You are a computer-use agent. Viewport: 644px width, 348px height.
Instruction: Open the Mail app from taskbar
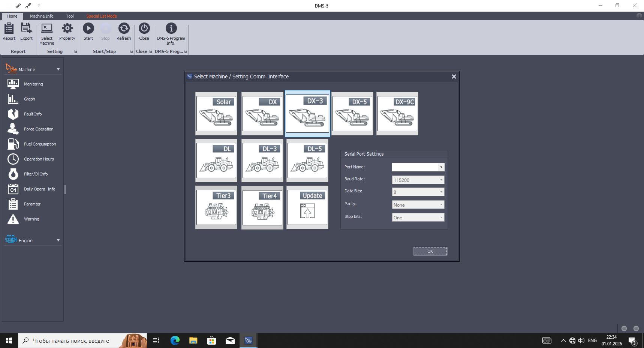tap(230, 340)
